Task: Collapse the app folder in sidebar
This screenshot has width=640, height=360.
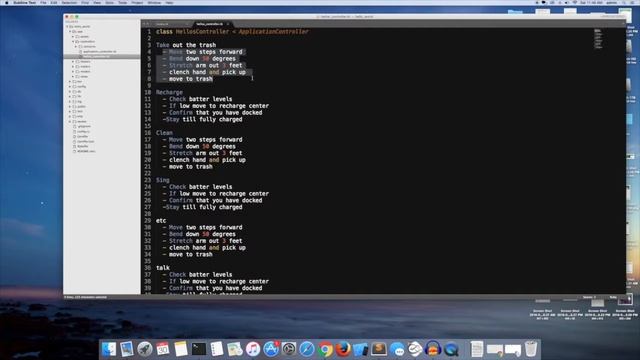Action: (70, 31)
